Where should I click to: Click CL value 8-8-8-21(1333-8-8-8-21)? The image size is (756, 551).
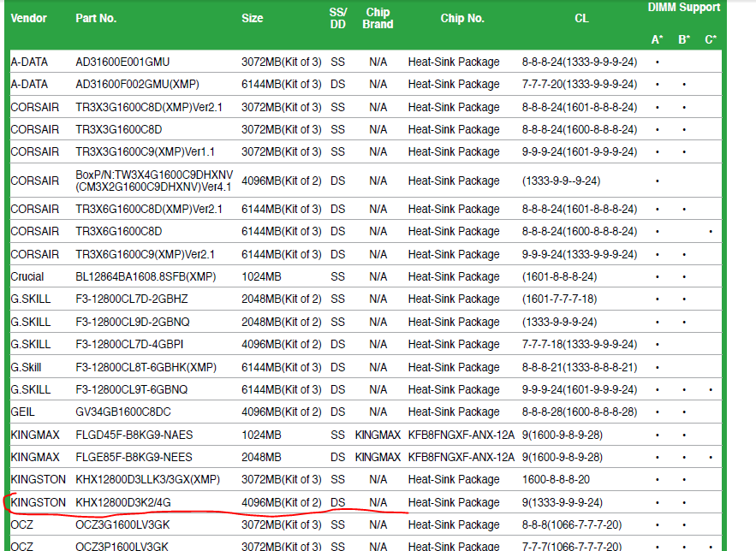pyautogui.click(x=580, y=368)
